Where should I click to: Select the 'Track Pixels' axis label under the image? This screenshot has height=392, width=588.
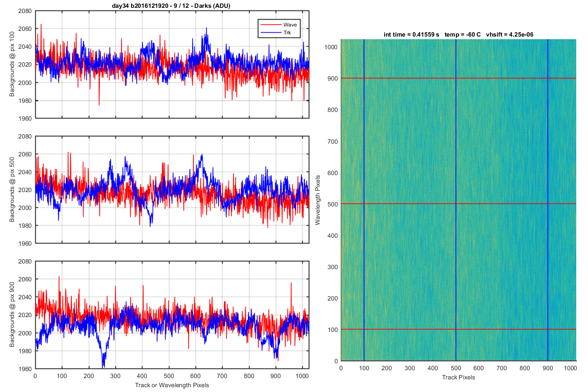click(459, 377)
